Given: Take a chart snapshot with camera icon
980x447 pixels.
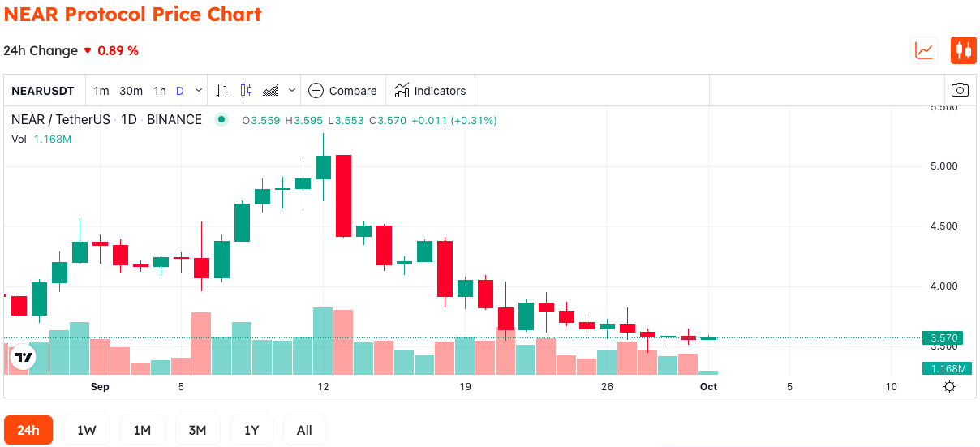Looking at the screenshot, I should pyautogui.click(x=960, y=90).
